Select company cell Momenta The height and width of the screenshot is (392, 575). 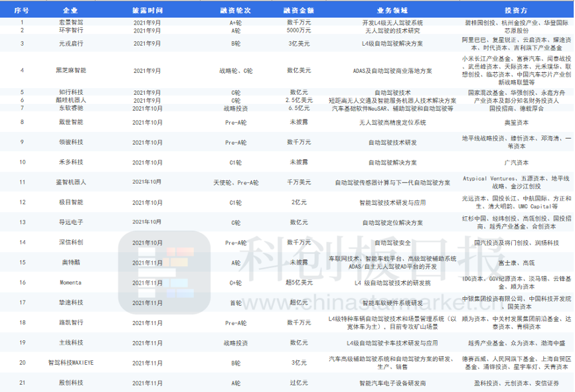coord(71,283)
